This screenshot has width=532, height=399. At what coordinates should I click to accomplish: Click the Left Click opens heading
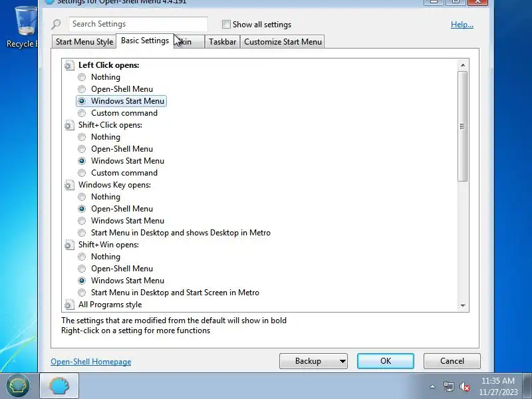coord(108,65)
